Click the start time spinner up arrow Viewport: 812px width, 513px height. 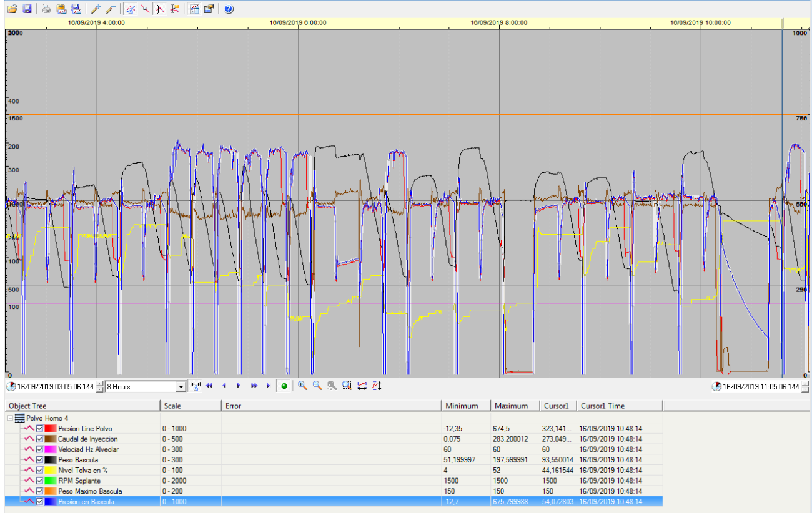coord(100,384)
